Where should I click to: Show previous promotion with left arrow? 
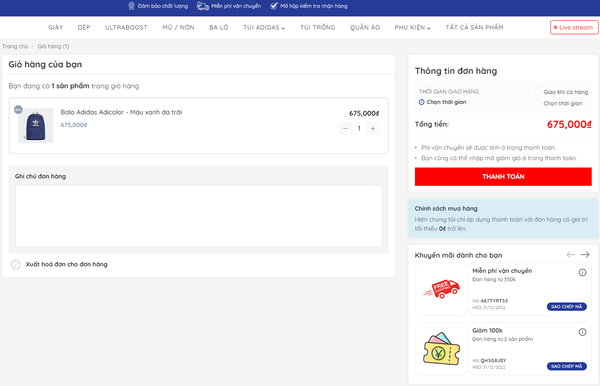pos(571,255)
